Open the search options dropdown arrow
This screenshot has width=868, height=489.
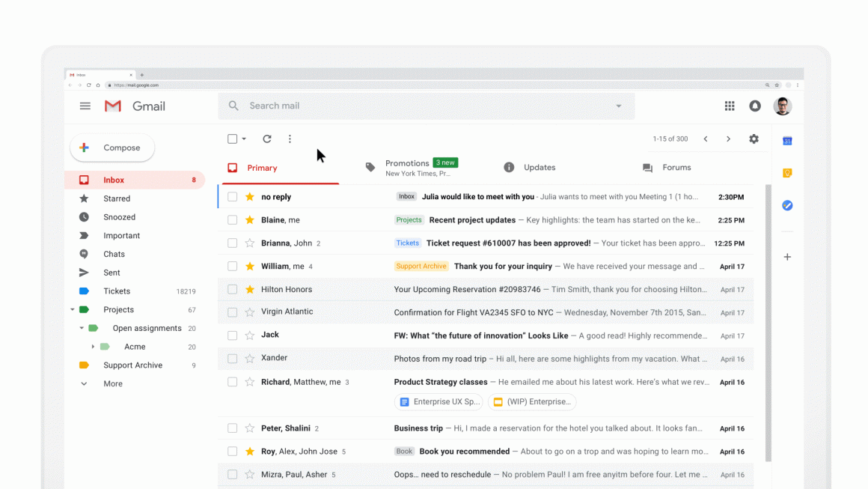tap(619, 106)
